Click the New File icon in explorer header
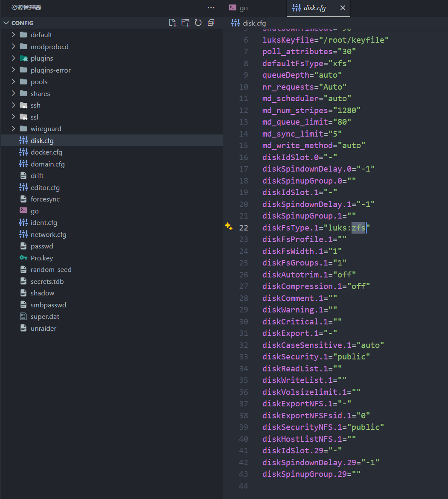This screenshot has height=499, width=448. tap(172, 23)
